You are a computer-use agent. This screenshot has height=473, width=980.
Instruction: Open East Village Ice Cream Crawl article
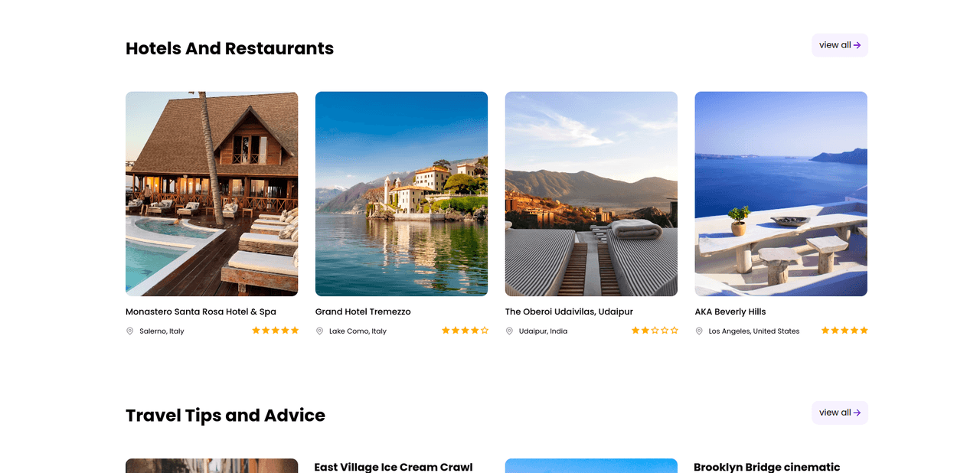(x=394, y=467)
